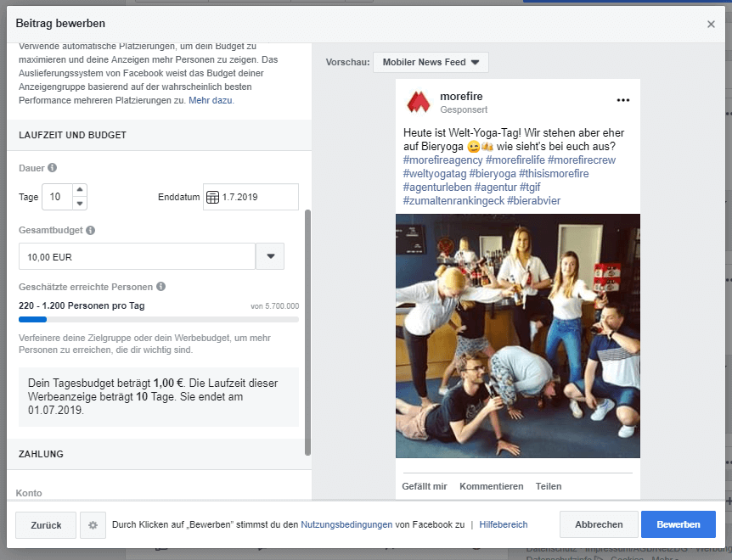Viewport: 732px width, 560px height.
Task: Click the #weltyogatag hashtag
Action: point(435,173)
